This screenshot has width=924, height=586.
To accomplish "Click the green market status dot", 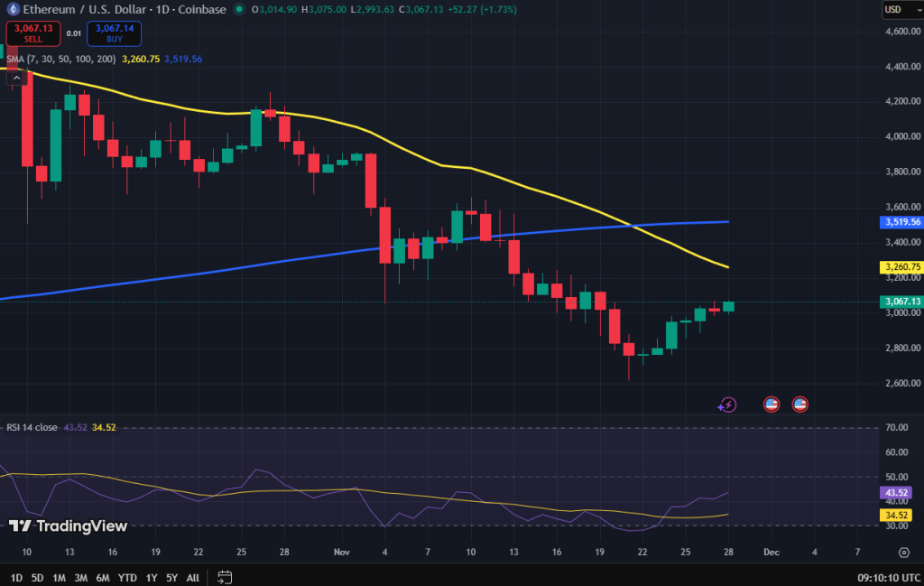I will pyautogui.click(x=238, y=9).
